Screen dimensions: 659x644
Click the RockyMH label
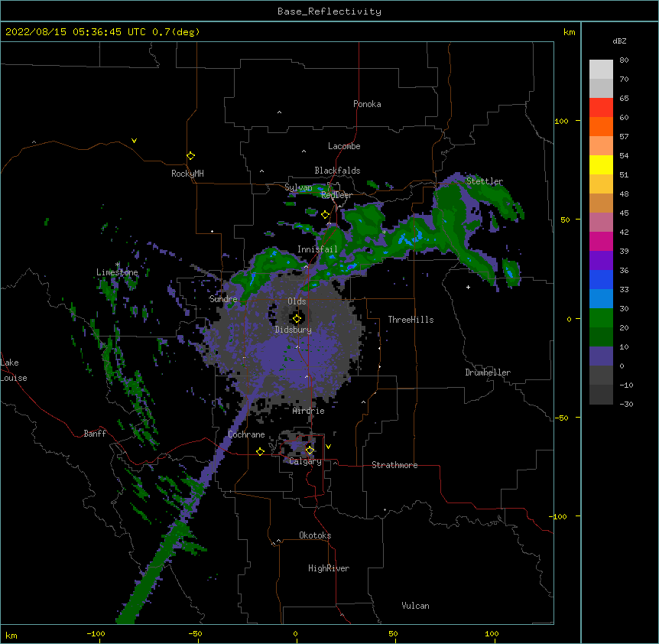(x=187, y=173)
